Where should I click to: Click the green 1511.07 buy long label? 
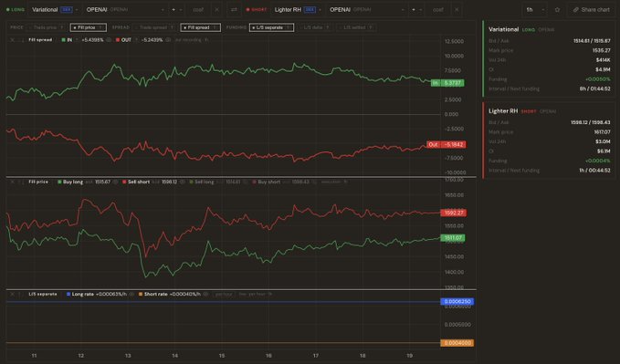(x=453, y=238)
